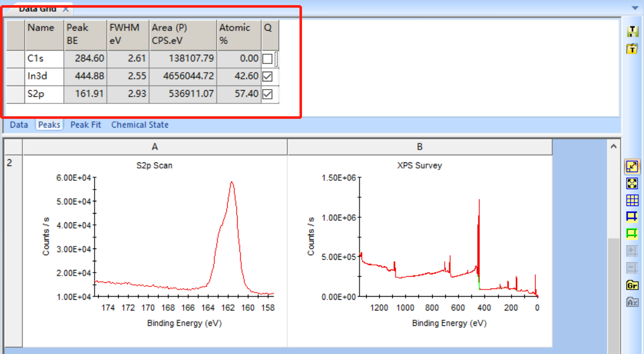Uncheck the Q checkbox for S2p
Viewport: 644px width, 354px height.
[267, 94]
